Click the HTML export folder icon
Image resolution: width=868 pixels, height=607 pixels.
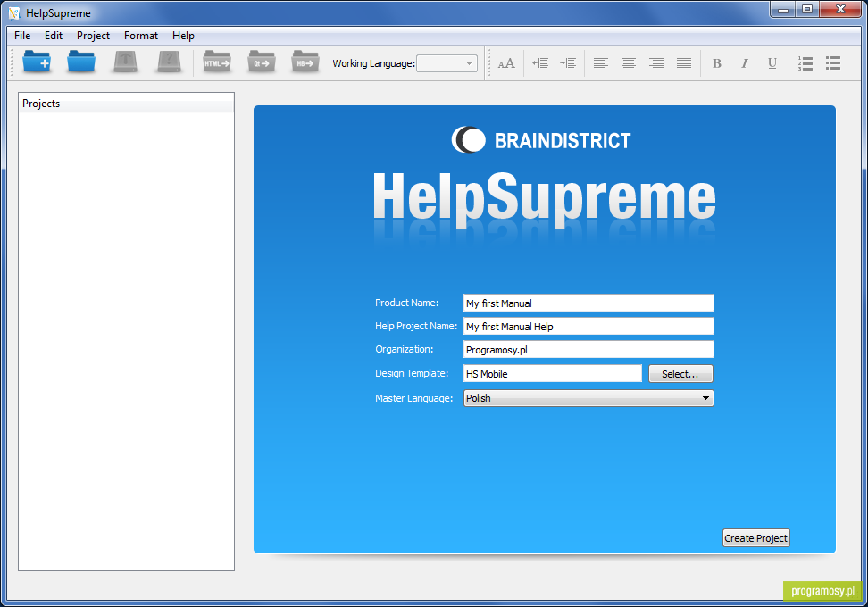pos(217,62)
